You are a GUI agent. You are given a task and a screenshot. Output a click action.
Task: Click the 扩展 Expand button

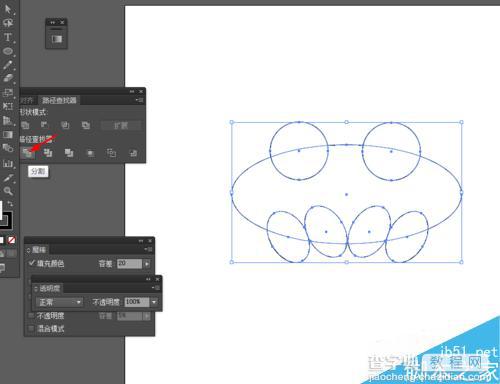coord(120,125)
